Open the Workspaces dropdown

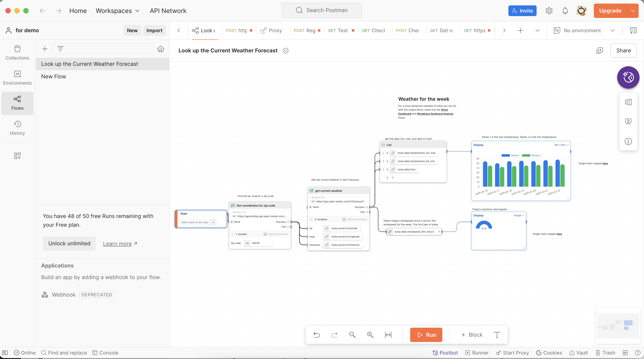[117, 11]
